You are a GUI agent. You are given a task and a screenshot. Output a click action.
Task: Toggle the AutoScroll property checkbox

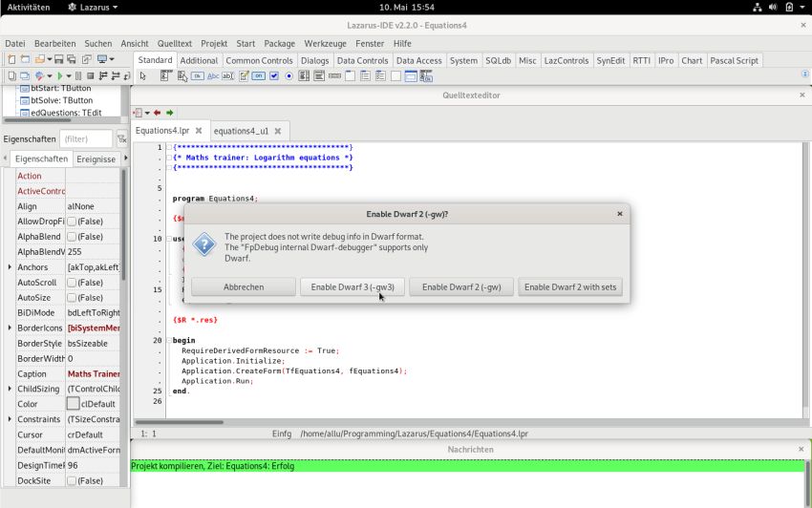[x=72, y=283]
